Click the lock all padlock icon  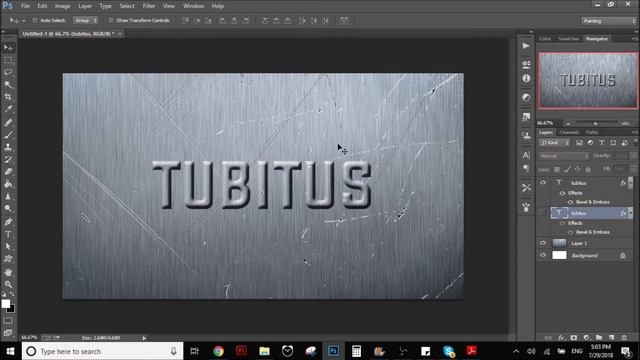[x=588, y=169]
